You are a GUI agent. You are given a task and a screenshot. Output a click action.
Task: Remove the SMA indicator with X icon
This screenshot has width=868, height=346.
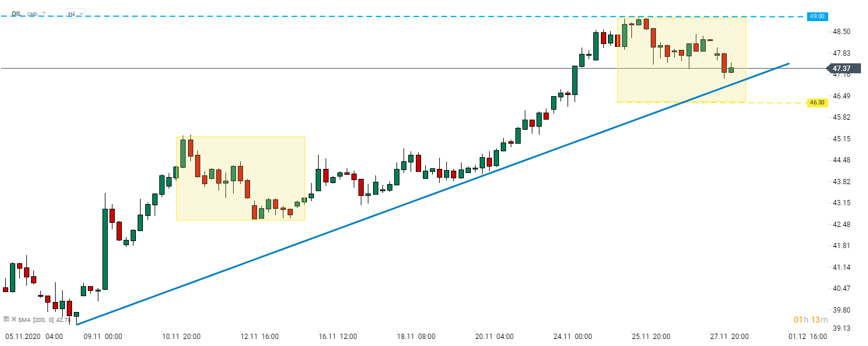[x=13, y=319]
